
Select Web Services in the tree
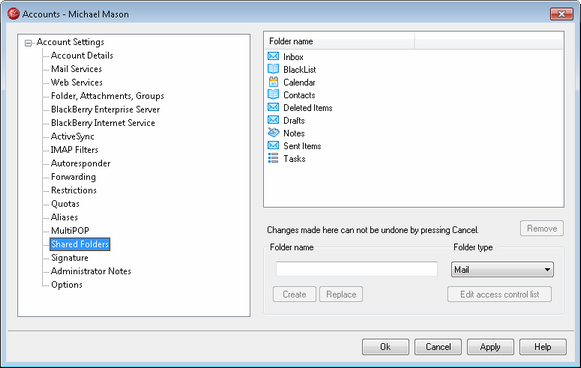click(x=77, y=82)
